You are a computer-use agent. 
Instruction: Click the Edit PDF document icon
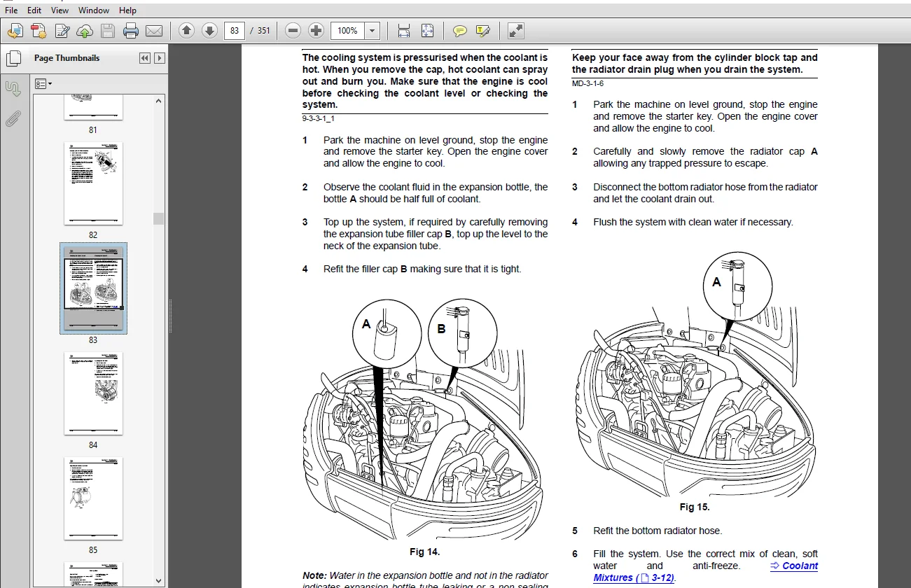pos(62,31)
